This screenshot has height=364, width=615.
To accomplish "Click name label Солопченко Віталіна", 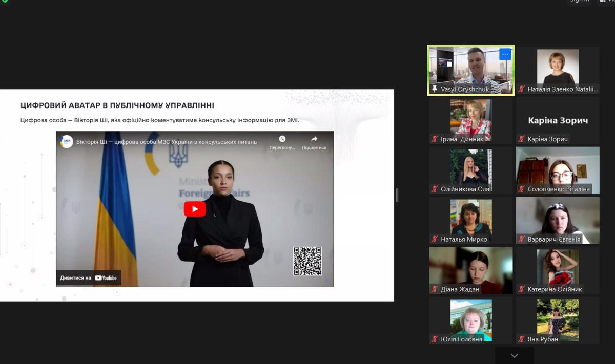I will tap(559, 189).
